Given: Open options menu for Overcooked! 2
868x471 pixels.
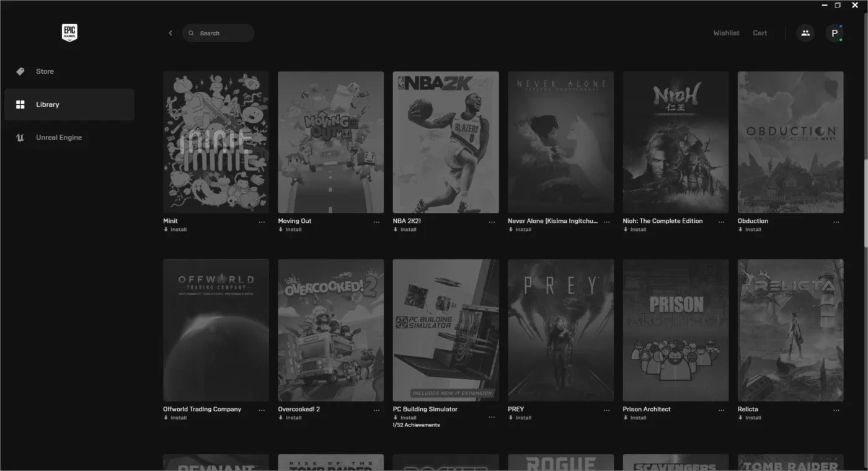Looking at the screenshot, I should point(376,410).
